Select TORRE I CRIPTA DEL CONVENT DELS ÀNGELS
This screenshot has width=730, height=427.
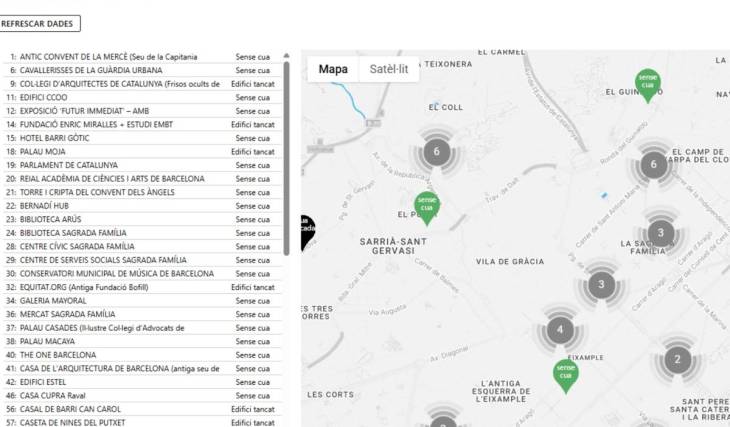coord(142,192)
